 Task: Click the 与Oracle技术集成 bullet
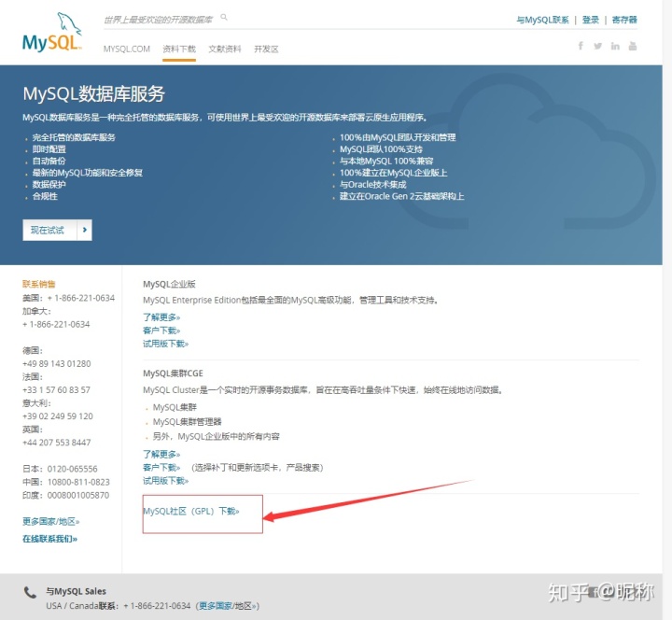[x=372, y=184]
